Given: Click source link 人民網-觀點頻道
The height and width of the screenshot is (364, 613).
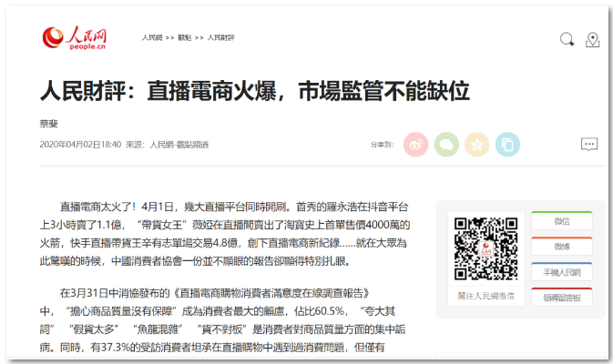Looking at the screenshot, I should coord(179,144).
